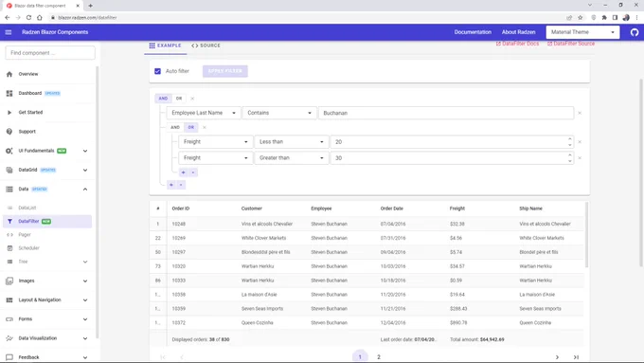
Task: Click the DataGrid icon in sidebar
Action: [9, 170]
